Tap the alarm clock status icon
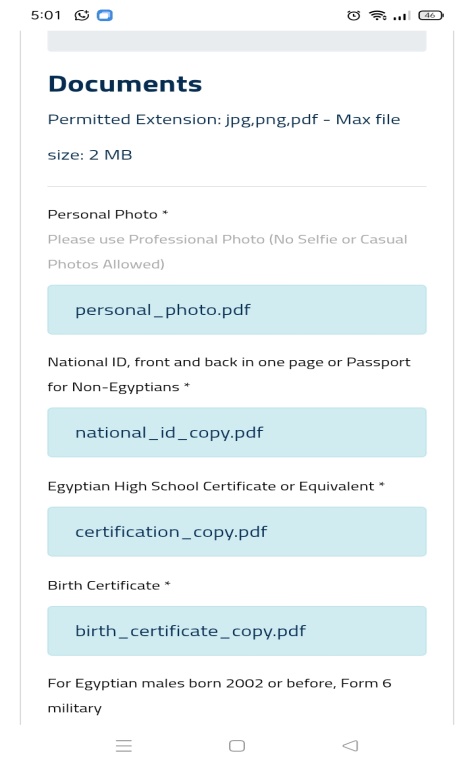 pos(353,16)
